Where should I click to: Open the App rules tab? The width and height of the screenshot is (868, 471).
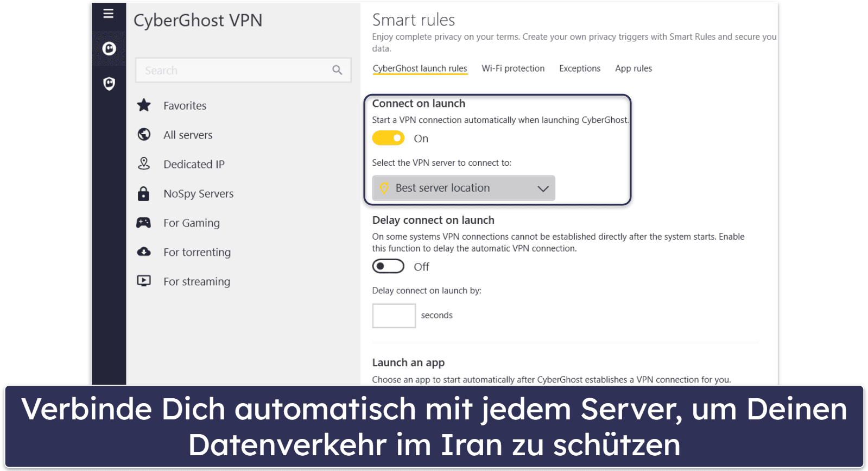[633, 68]
